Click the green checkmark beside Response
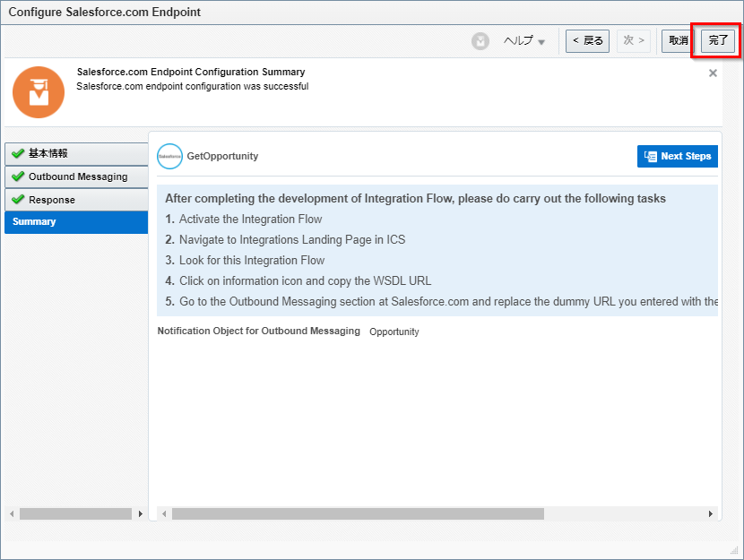744x560 pixels. coord(18,199)
